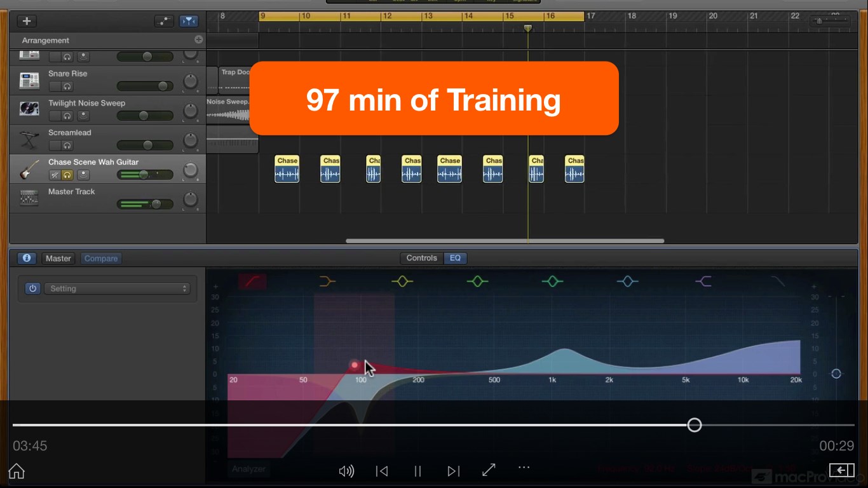
Task: Expand the Arrangement track options
Action: 199,40
